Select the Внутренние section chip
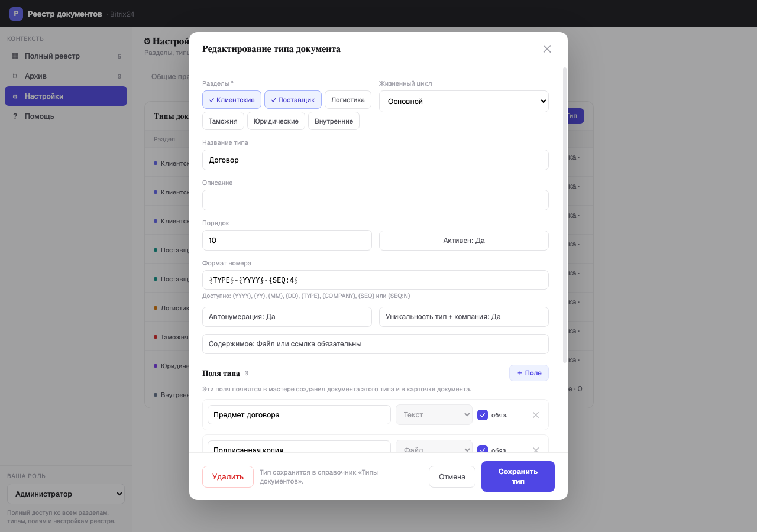The width and height of the screenshot is (757, 532). click(x=334, y=121)
